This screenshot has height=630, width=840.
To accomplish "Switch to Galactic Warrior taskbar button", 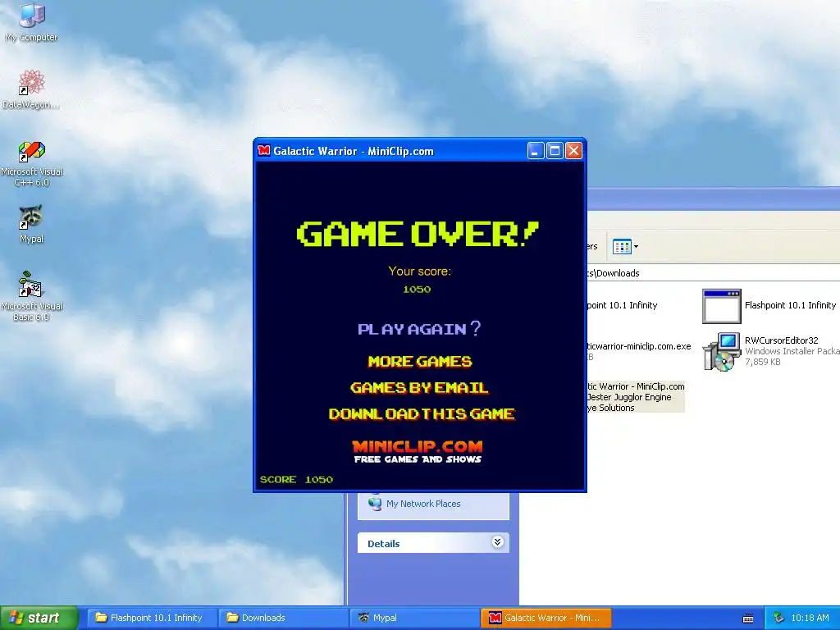I will click(546, 618).
